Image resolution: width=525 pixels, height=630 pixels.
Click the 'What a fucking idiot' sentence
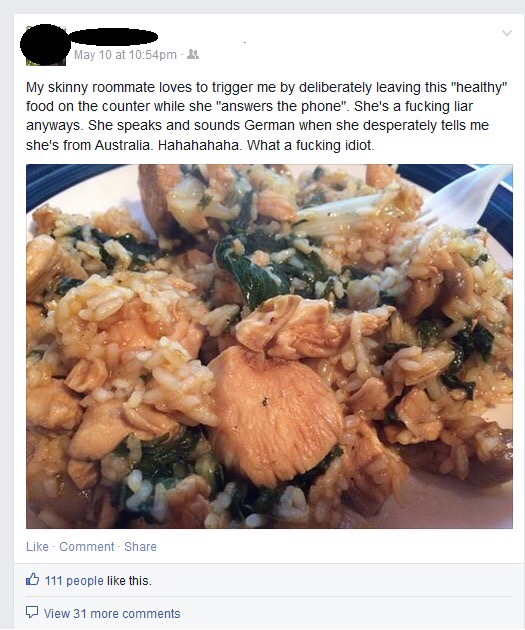click(x=311, y=145)
